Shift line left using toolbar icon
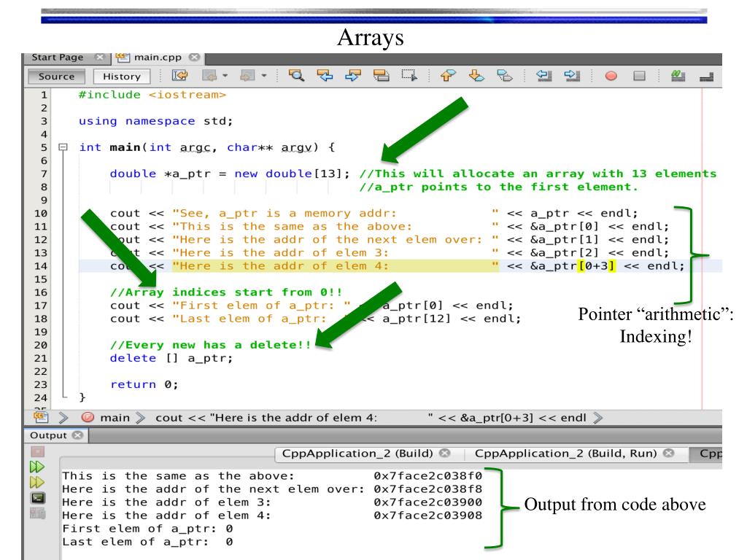The height and width of the screenshot is (560, 747). pos(543,76)
